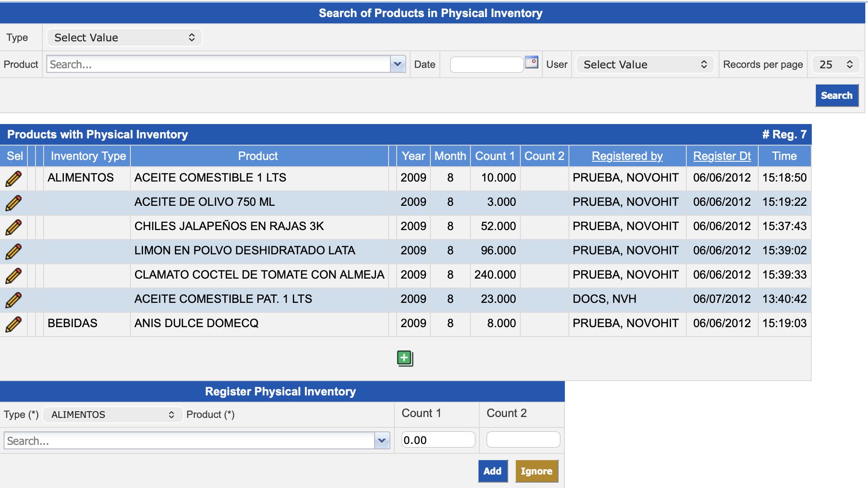Click the Add button

point(492,471)
